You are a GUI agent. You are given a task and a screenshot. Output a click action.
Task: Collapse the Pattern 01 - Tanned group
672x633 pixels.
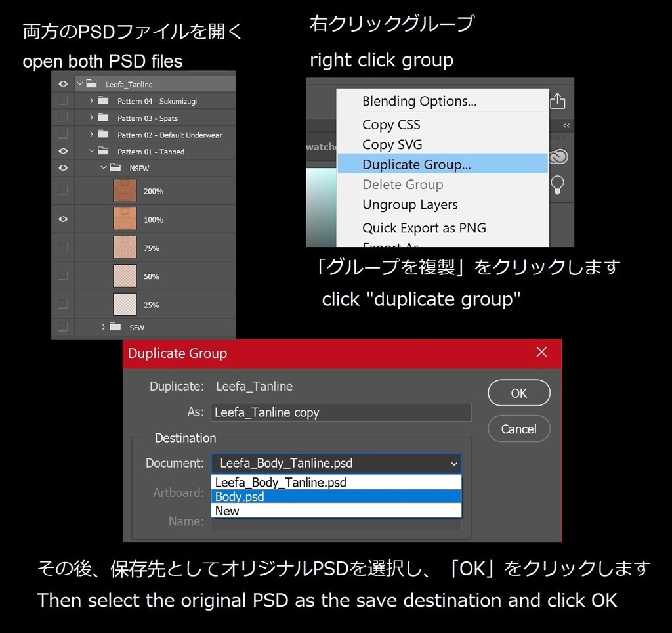(92, 151)
